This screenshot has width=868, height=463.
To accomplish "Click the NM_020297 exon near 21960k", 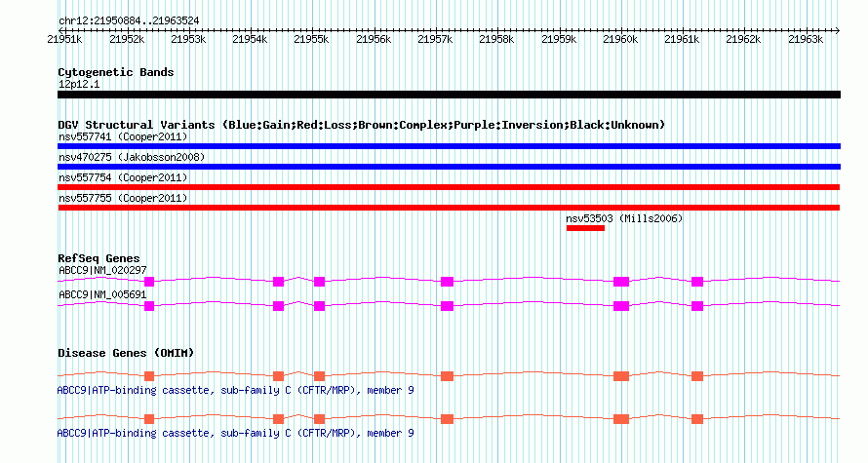I will 621,282.
